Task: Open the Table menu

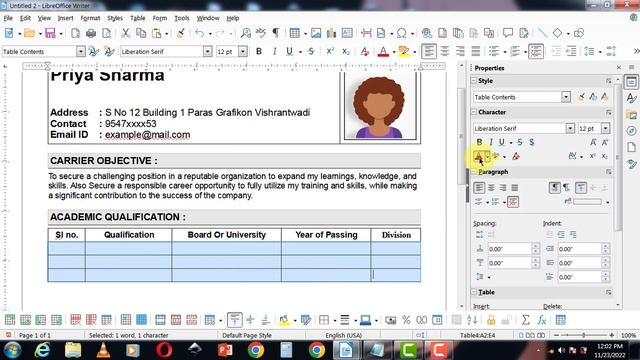Action: 138,18
